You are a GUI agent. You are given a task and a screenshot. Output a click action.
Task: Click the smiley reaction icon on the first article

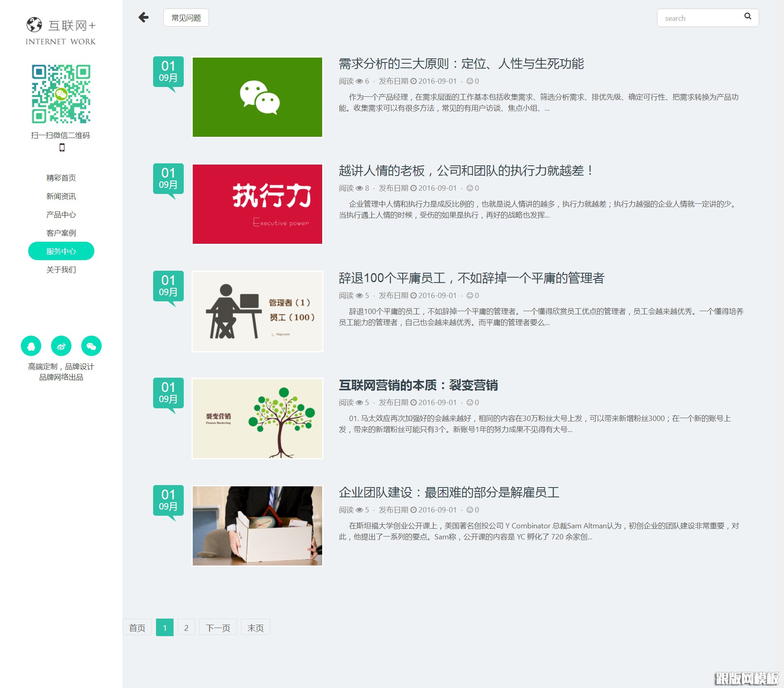pos(470,81)
